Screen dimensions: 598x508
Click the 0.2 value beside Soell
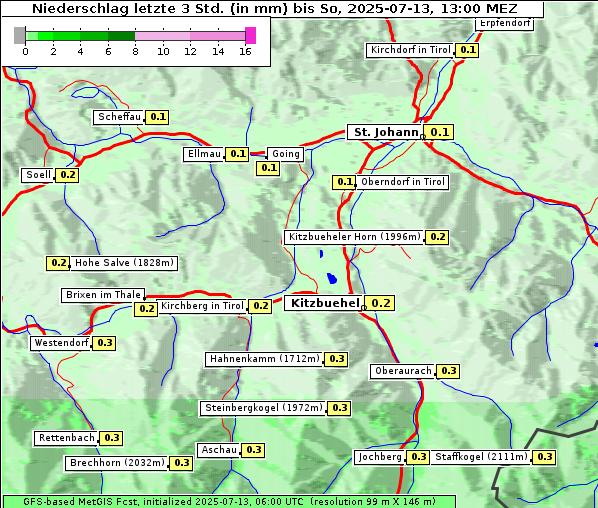tap(67, 175)
